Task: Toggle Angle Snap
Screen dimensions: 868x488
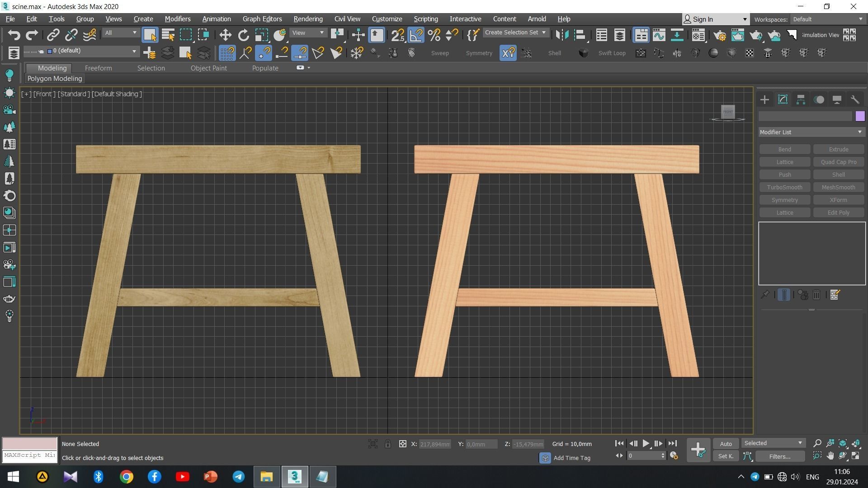Action: pos(416,35)
